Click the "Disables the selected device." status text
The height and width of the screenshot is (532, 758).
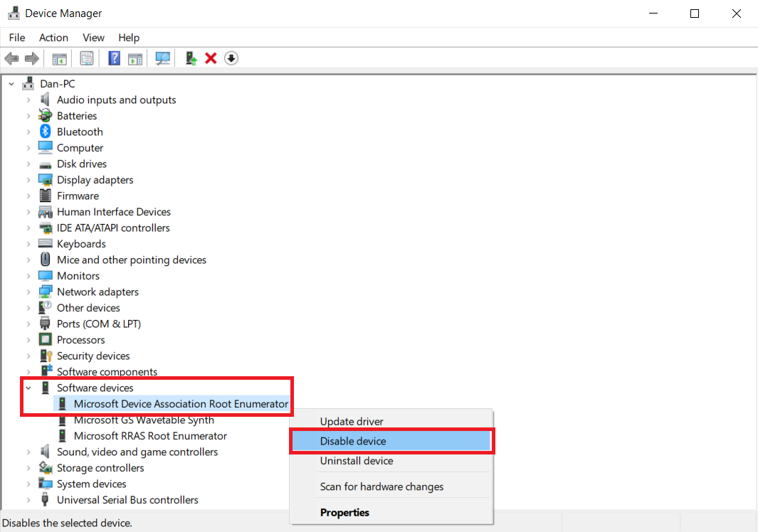pyautogui.click(x=67, y=523)
